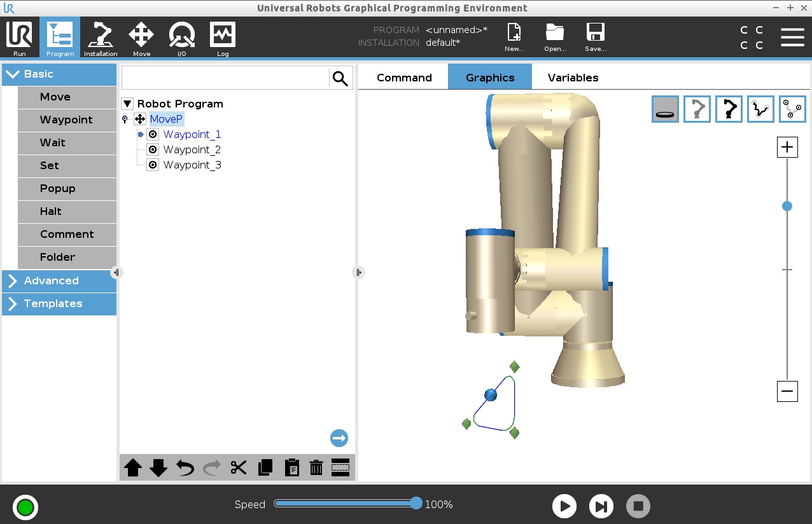Insert a Popup command

[67, 189]
